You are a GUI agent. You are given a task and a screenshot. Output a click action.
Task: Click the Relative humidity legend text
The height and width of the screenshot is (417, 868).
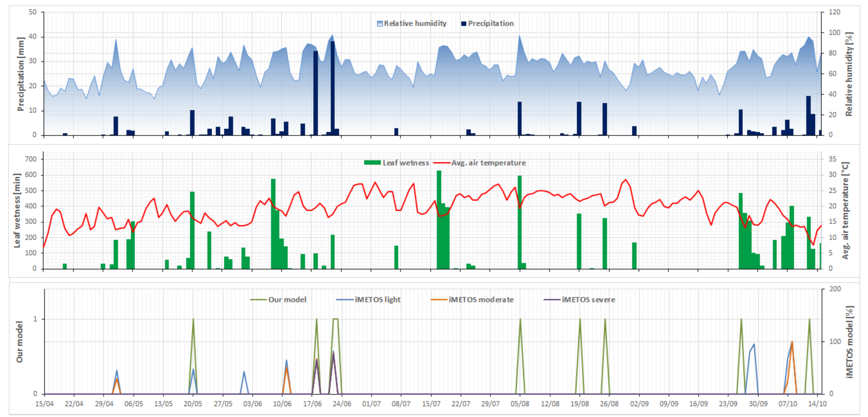[415, 24]
